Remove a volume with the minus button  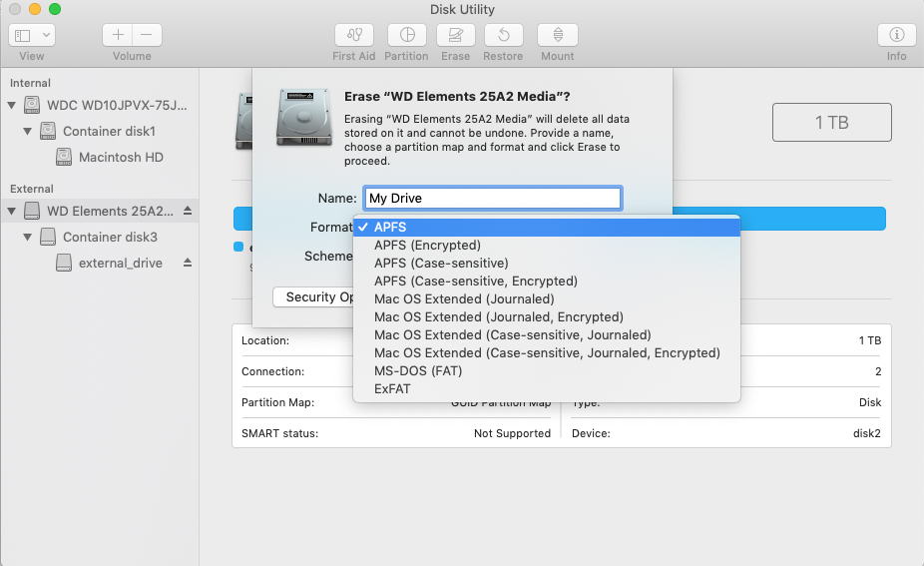coord(147,35)
